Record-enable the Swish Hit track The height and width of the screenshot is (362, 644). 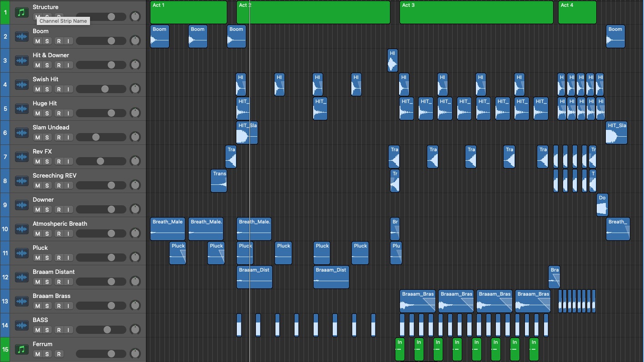(59, 89)
